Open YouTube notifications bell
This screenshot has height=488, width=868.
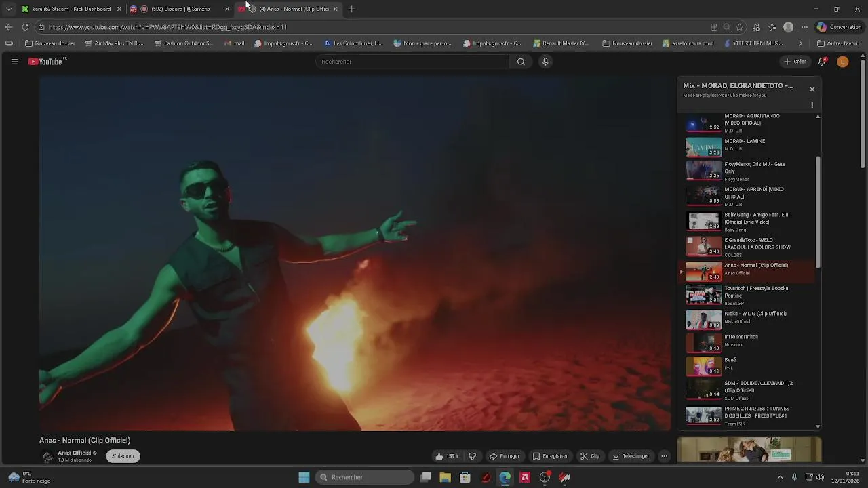[x=822, y=62]
